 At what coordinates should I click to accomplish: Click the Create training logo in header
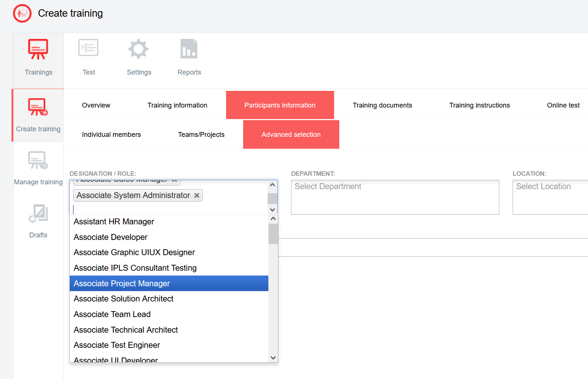coord(22,13)
